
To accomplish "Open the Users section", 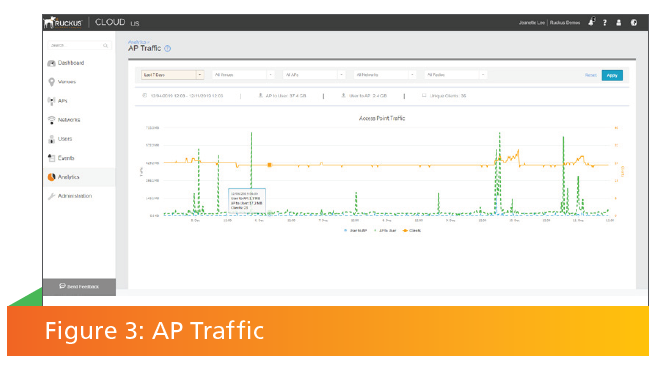I will click(79, 139).
